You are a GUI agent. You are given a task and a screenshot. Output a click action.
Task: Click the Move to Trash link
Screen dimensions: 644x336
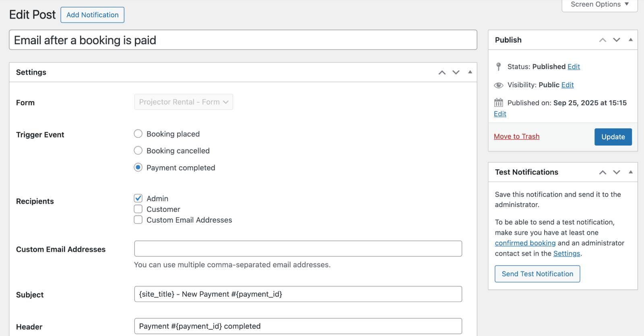(516, 137)
